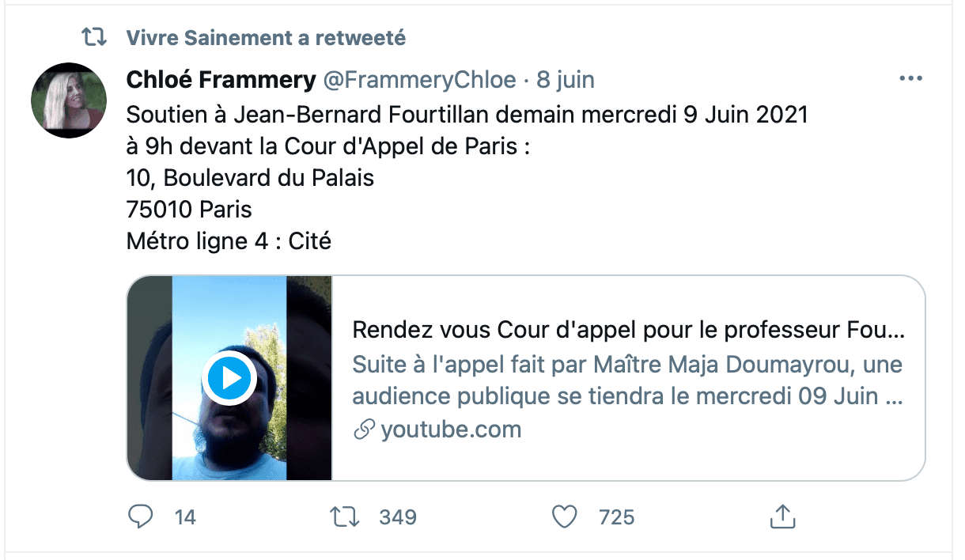Click the Chloé Frammery display name
The image size is (965, 560).
[x=221, y=80]
